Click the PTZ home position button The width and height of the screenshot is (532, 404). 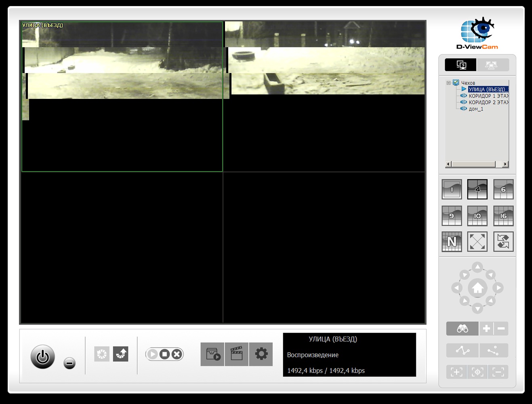(x=477, y=288)
